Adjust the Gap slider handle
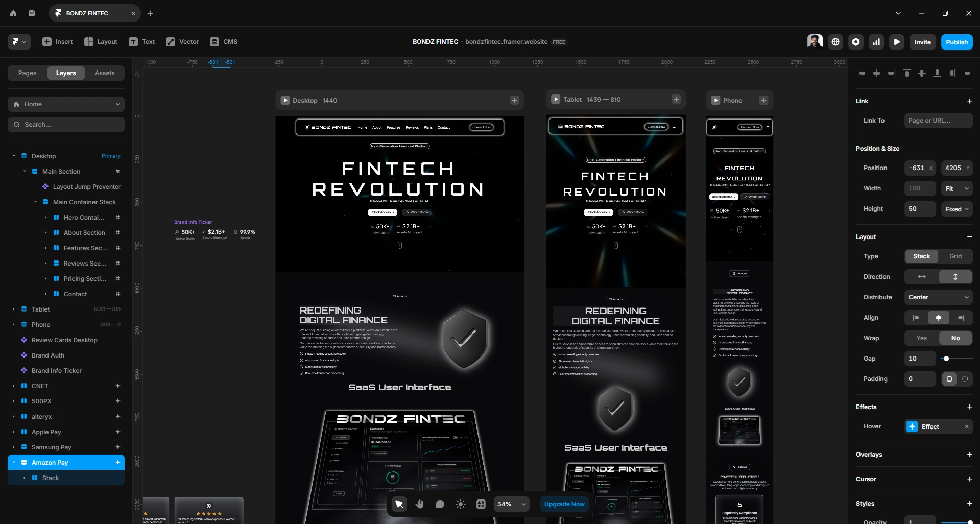Screen dimensions: 980x524 [x=947, y=359]
